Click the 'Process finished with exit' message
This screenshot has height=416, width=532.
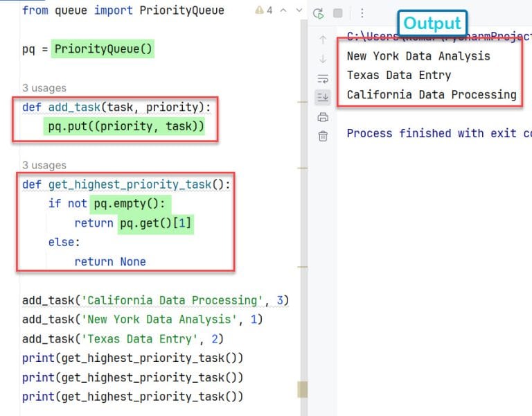[x=439, y=133]
